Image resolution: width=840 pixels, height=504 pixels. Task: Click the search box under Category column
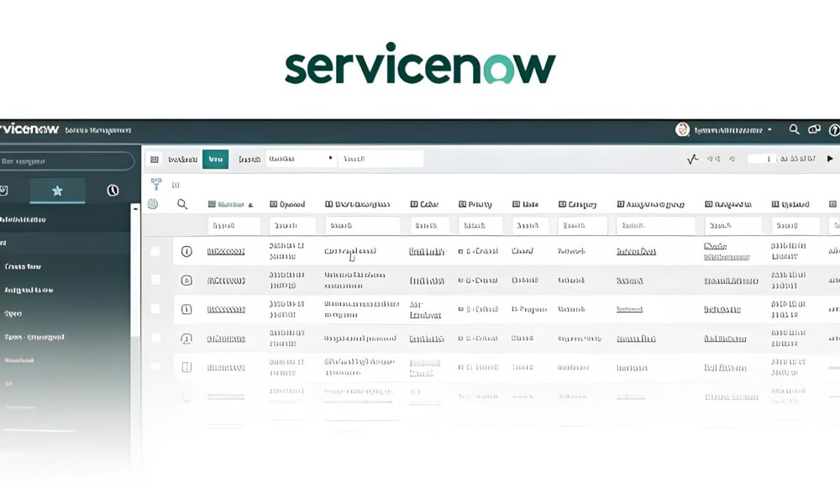[582, 225]
